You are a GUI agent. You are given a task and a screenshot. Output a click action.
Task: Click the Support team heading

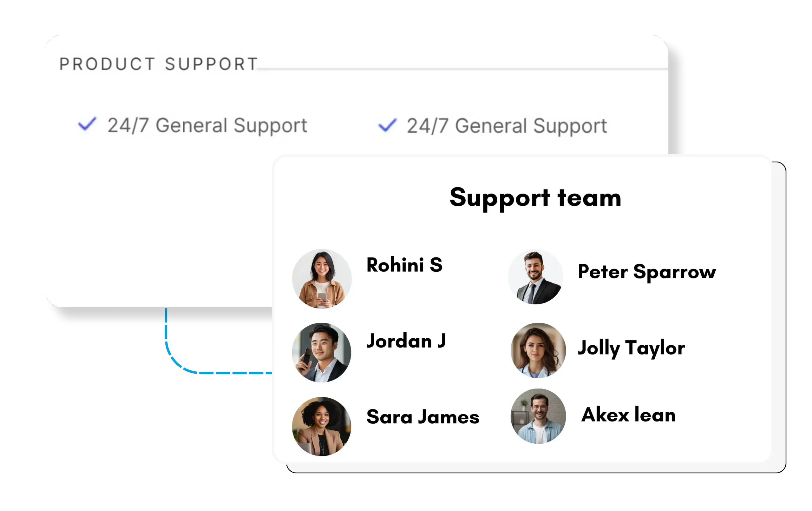tap(535, 198)
